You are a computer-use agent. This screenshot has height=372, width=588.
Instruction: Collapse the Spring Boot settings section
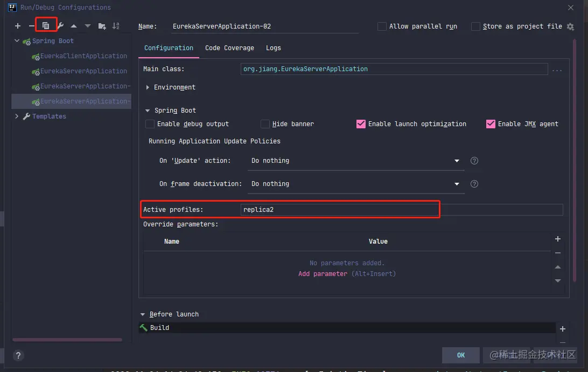148,111
